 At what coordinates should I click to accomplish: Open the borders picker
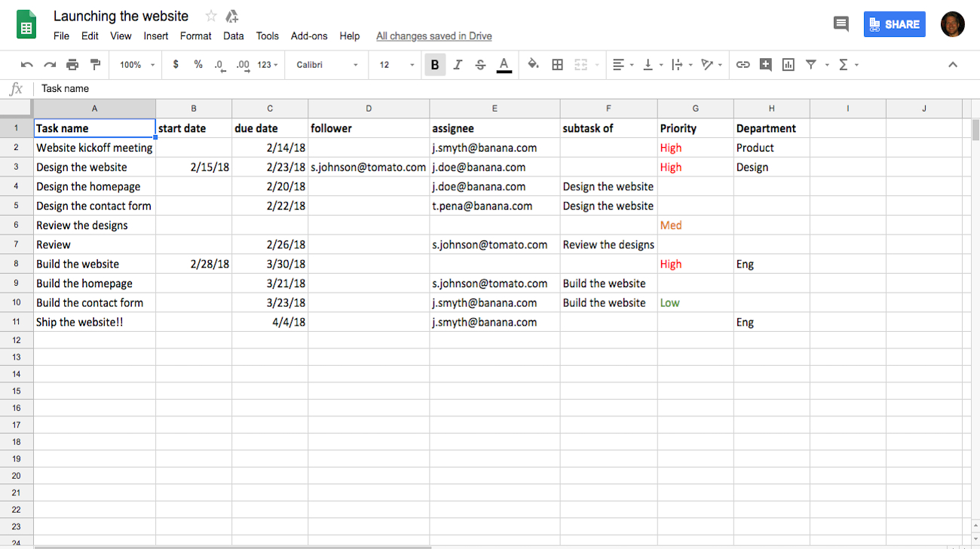[557, 64]
